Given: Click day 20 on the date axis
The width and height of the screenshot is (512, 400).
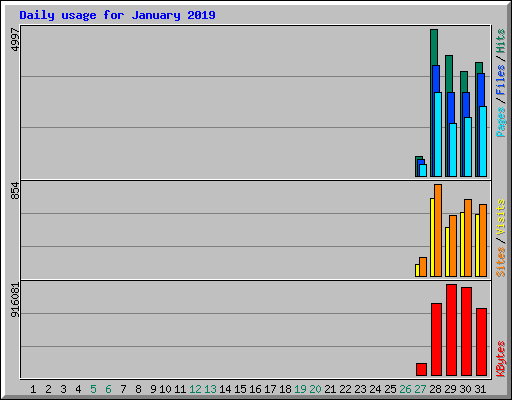Looking at the screenshot, I should (x=315, y=389).
